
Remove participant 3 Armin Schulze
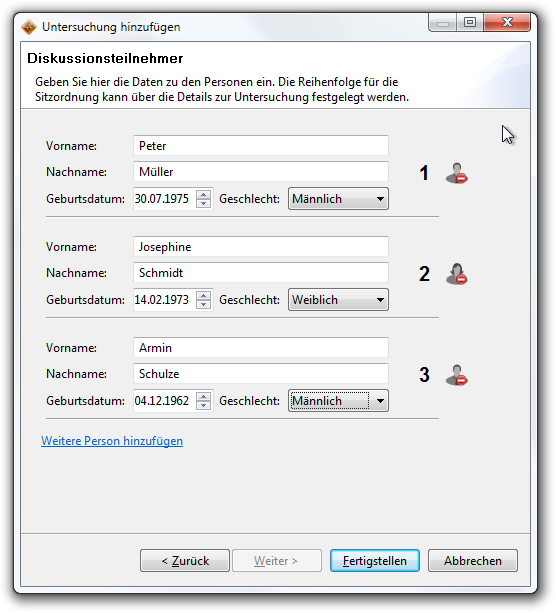point(457,375)
